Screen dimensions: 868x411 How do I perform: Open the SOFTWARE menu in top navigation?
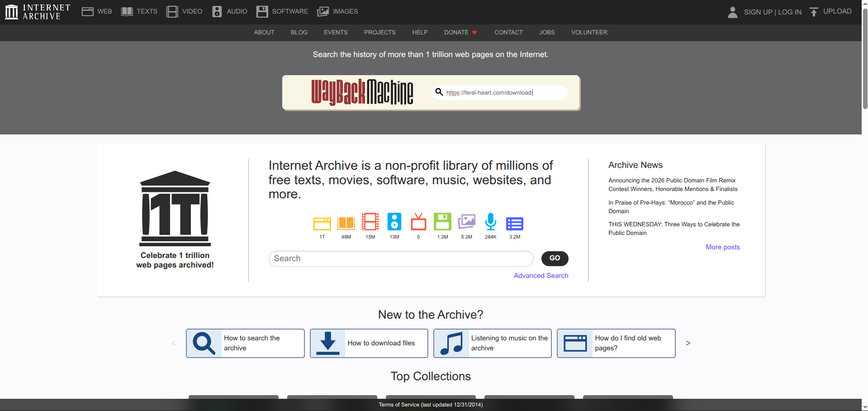point(282,11)
